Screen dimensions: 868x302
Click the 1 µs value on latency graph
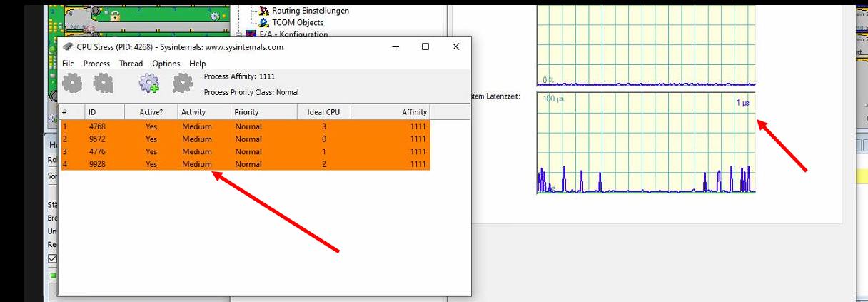[x=742, y=103]
